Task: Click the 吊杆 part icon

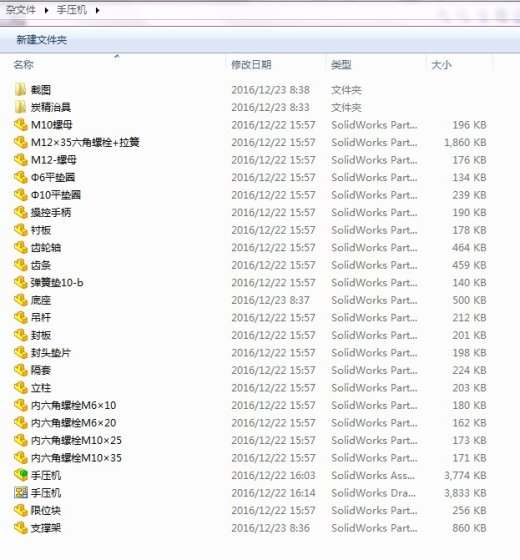Action: click(21, 317)
